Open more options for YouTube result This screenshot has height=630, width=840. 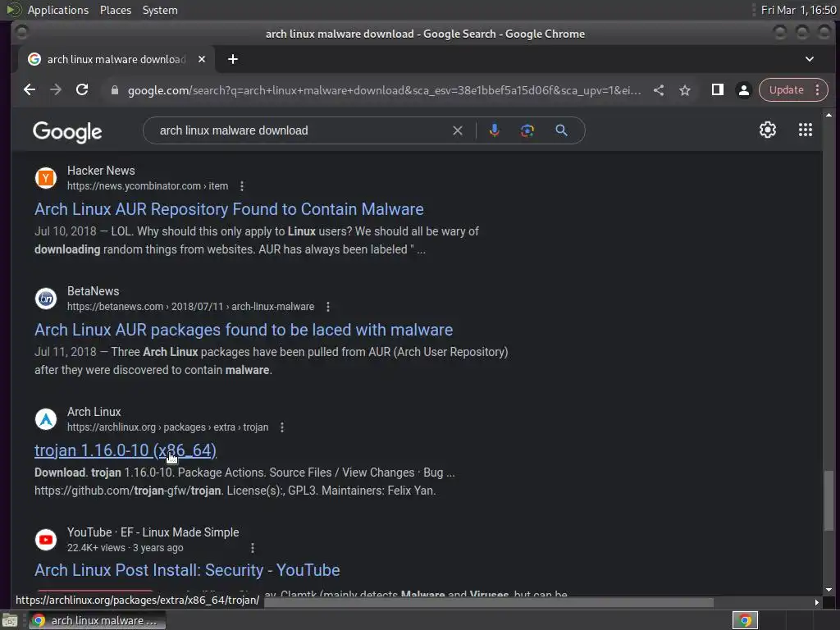pyautogui.click(x=253, y=547)
